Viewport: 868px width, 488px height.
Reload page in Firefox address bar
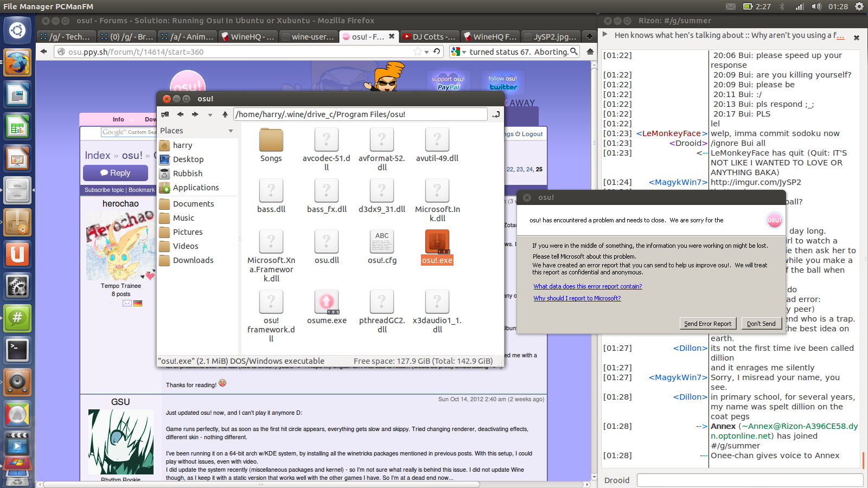coord(437,52)
